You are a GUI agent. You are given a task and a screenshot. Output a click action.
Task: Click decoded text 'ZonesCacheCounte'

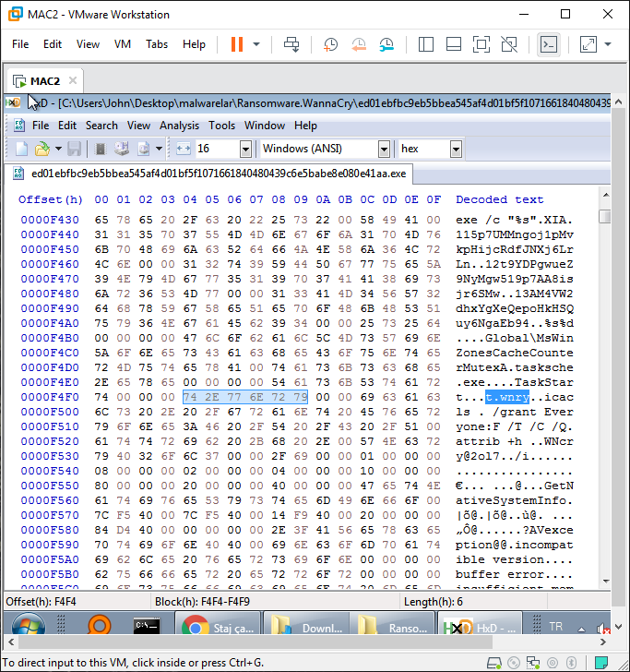pyautogui.click(x=515, y=353)
